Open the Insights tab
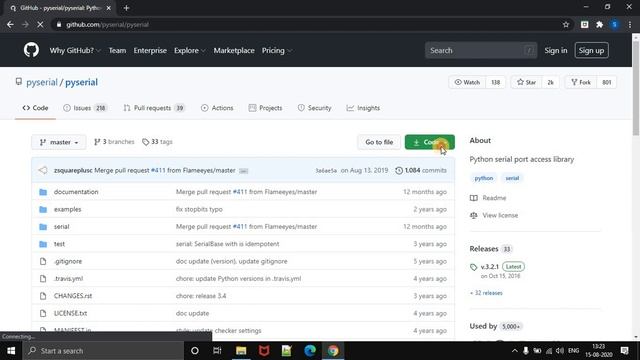 pyautogui.click(x=363, y=108)
